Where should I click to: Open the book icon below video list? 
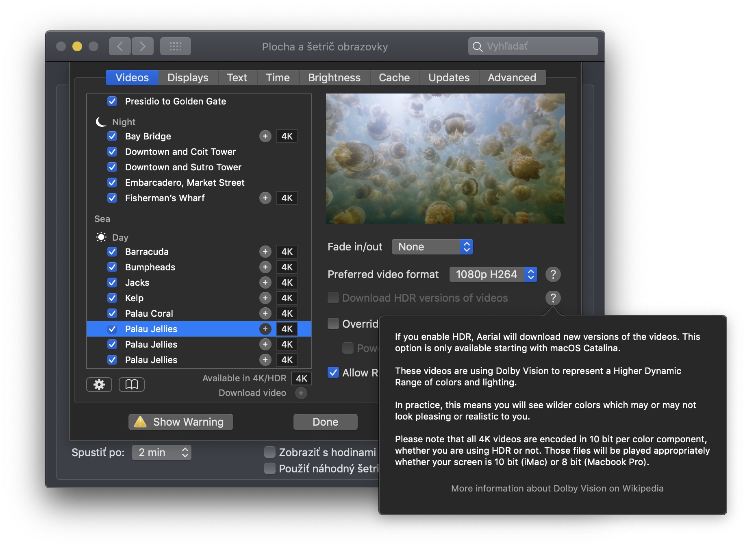[131, 384]
